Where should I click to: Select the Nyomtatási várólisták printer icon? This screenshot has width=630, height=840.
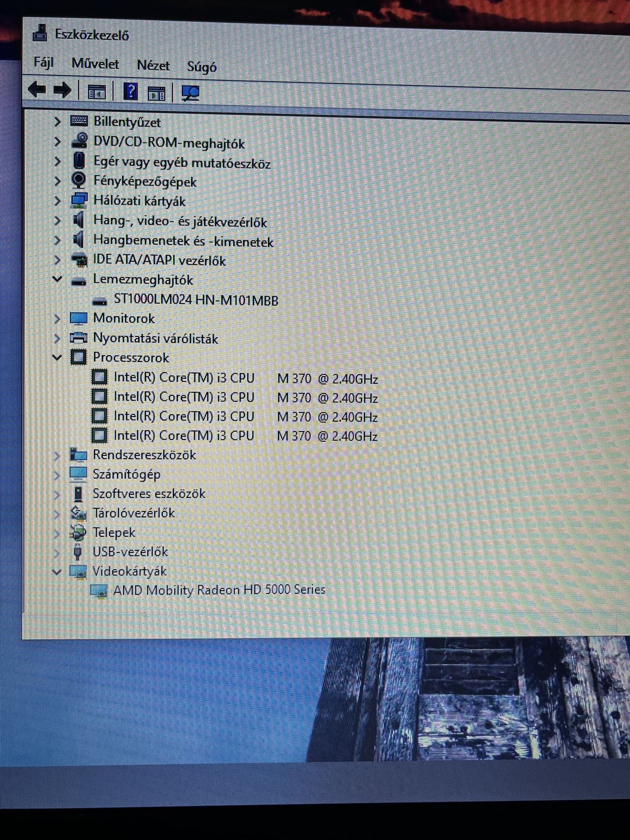click(78, 338)
